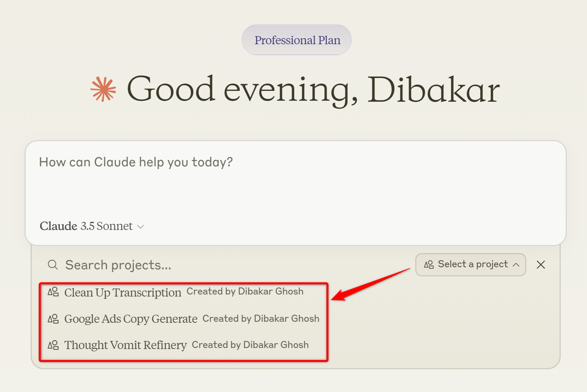This screenshot has width=587, height=392.
Task: Collapse the Select a project chevron
Action: [x=517, y=265]
